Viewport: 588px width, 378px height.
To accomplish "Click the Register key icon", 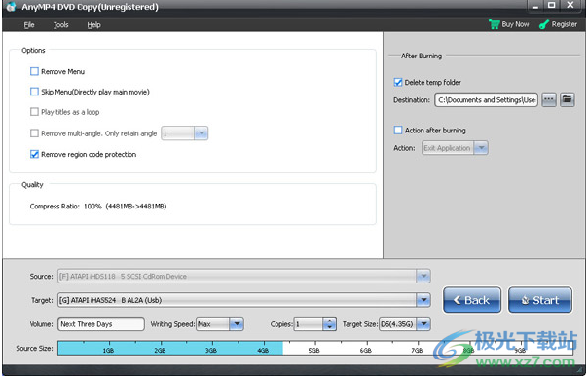I will [544, 24].
